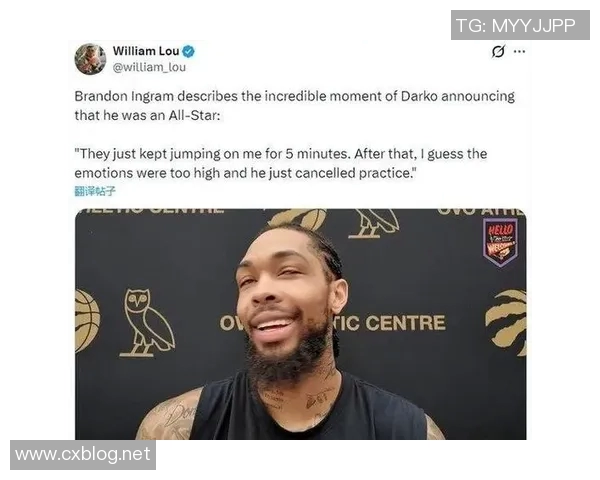Play the Brandon Ingram interview video
Viewport: 600px width, 480px height.
coord(300,324)
